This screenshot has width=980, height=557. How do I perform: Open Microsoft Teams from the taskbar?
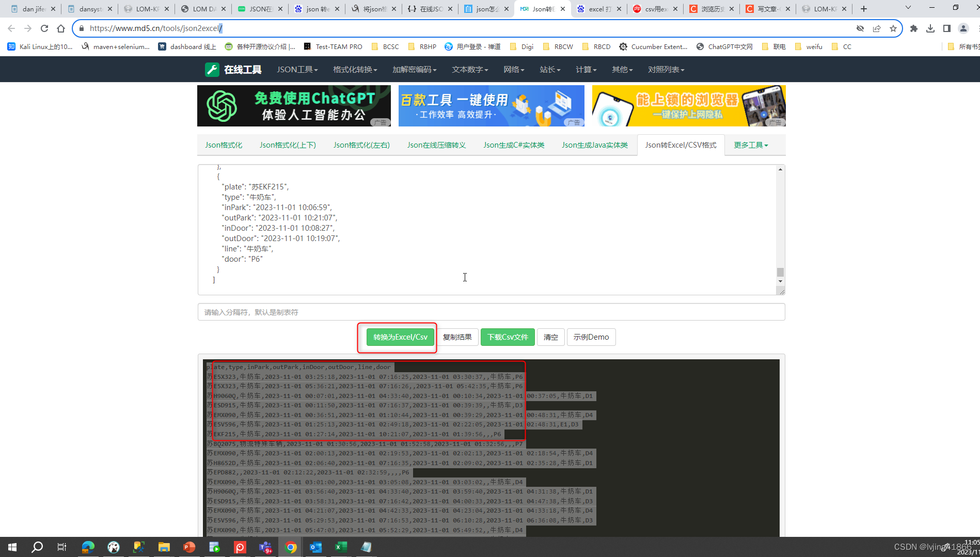(x=265, y=547)
